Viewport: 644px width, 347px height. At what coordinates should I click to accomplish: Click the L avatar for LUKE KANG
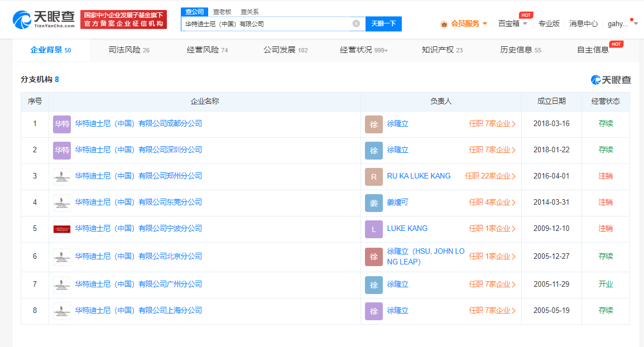point(374,229)
